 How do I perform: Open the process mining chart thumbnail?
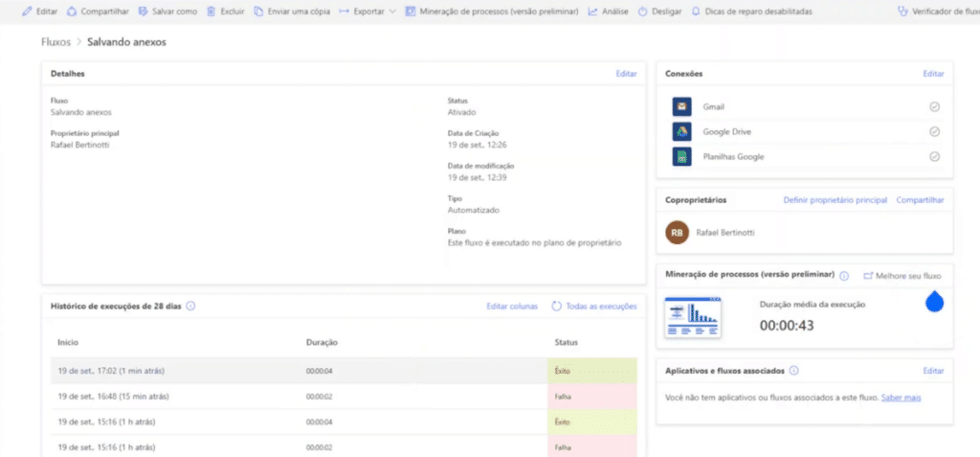click(x=693, y=317)
